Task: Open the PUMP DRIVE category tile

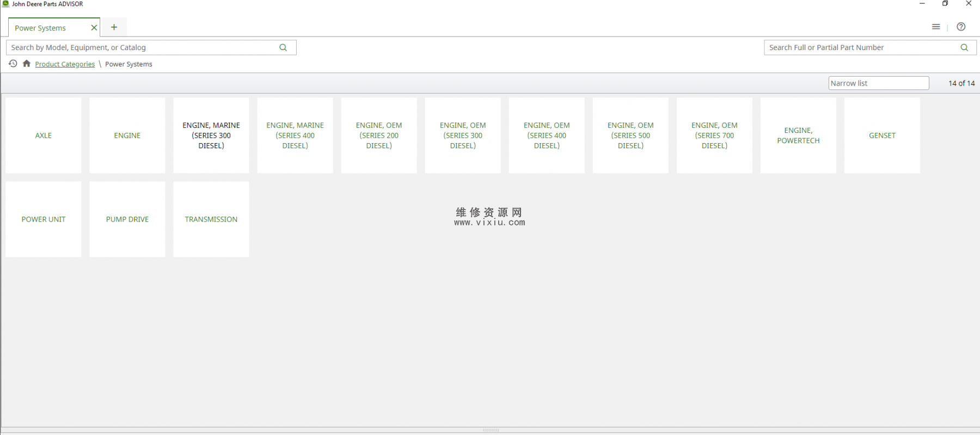Action: point(127,219)
